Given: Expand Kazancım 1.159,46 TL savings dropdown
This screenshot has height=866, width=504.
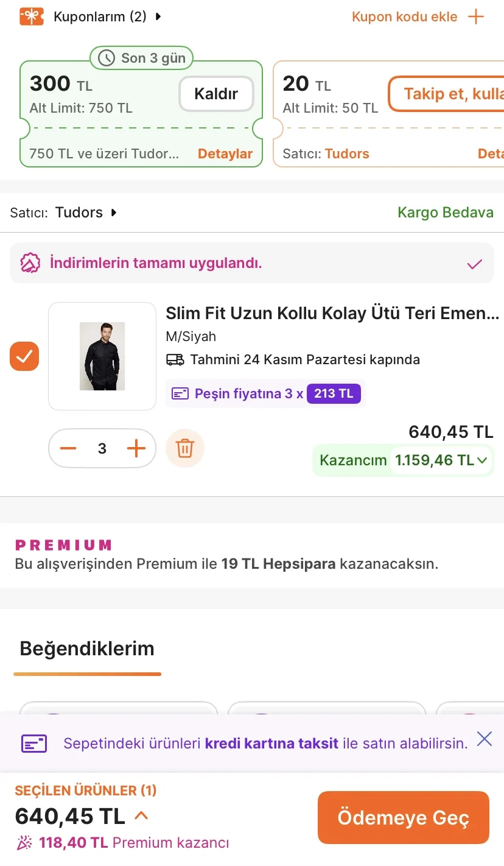Looking at the screenshot, I should [482, 460].
